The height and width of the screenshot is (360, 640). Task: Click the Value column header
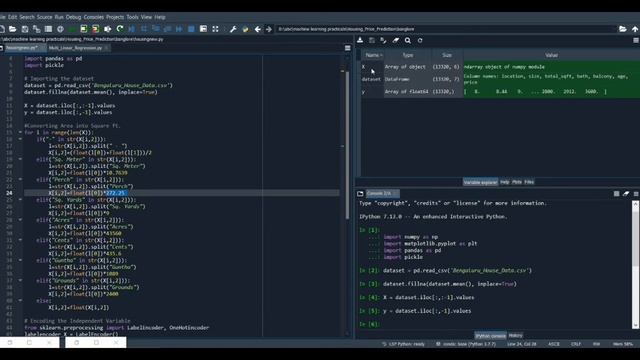pos(551,55)
